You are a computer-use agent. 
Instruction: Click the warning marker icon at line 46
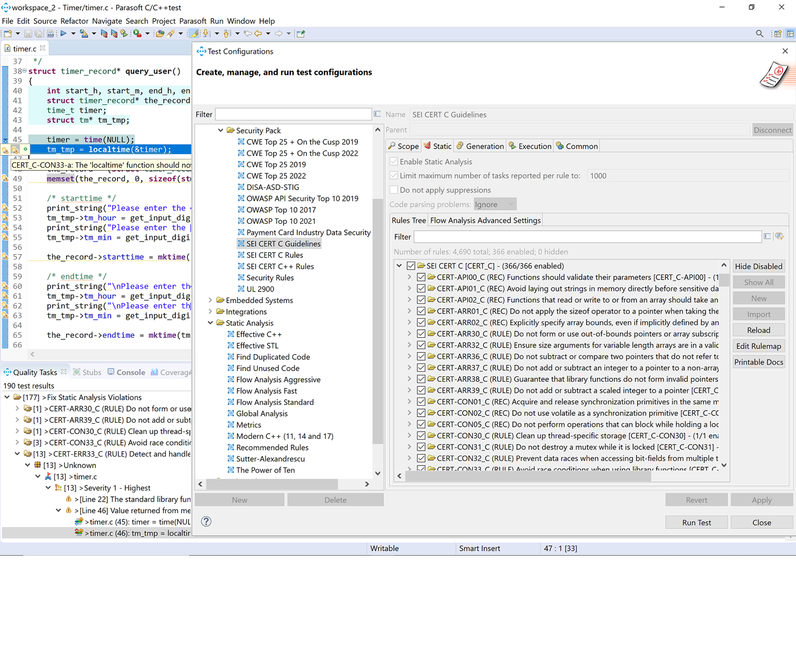point(5,150)
